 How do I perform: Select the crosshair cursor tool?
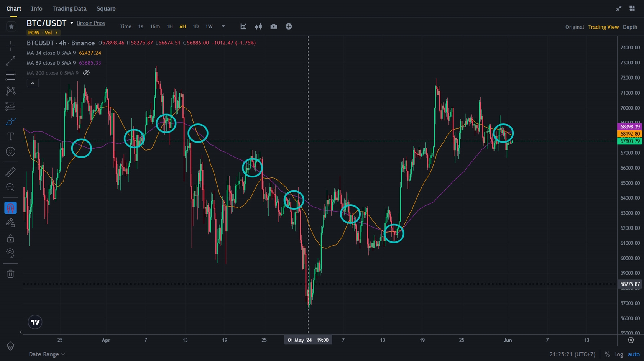point(11,46)
